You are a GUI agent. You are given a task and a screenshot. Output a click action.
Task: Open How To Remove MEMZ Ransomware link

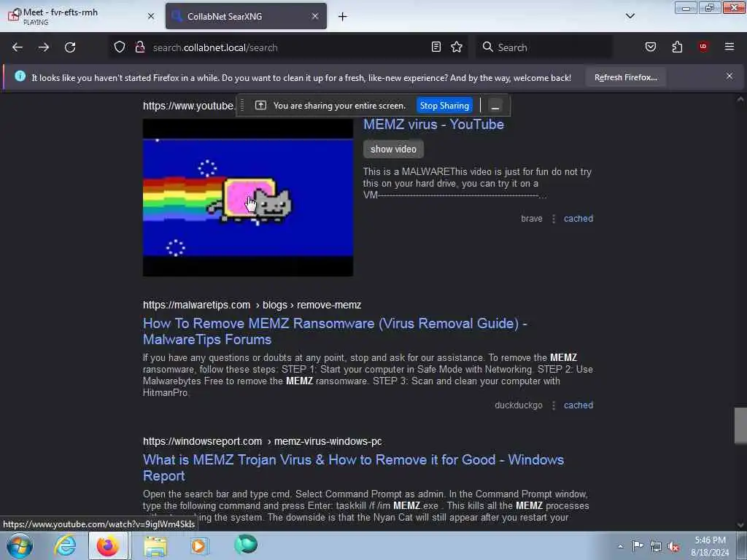pyautogui.click(x=334, y=332)
